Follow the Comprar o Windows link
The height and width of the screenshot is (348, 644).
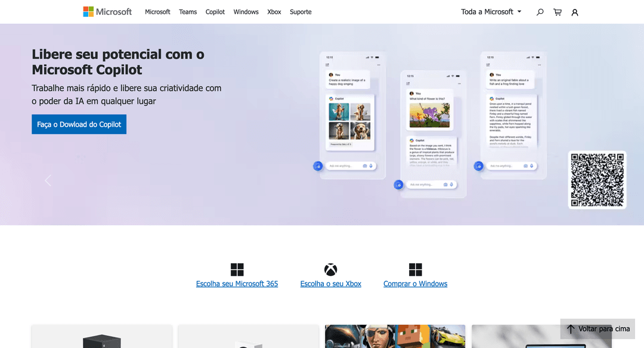[415, 284]
